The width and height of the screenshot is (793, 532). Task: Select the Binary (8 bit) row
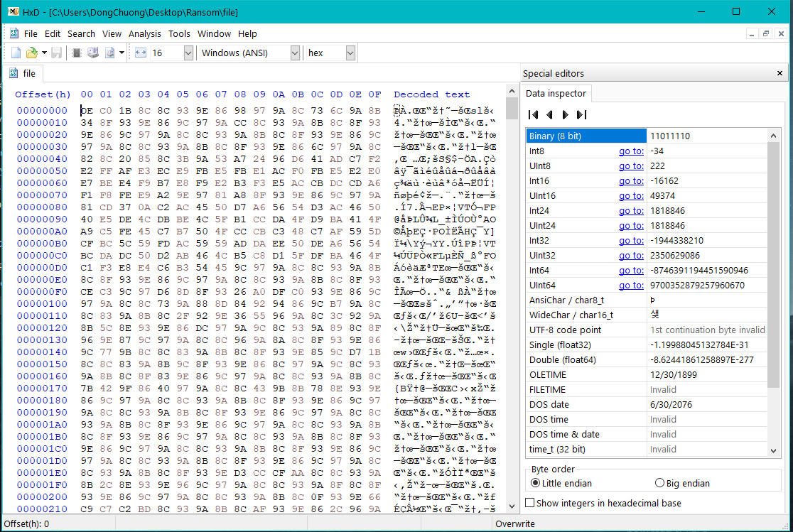click(x=647, y=136)
